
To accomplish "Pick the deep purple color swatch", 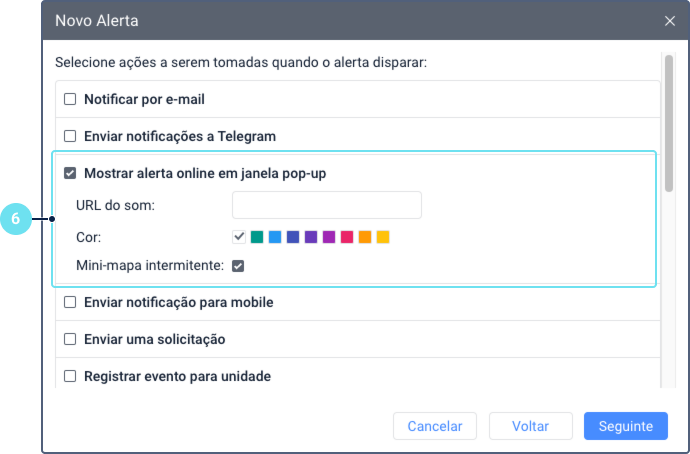I will click(311, 237).
